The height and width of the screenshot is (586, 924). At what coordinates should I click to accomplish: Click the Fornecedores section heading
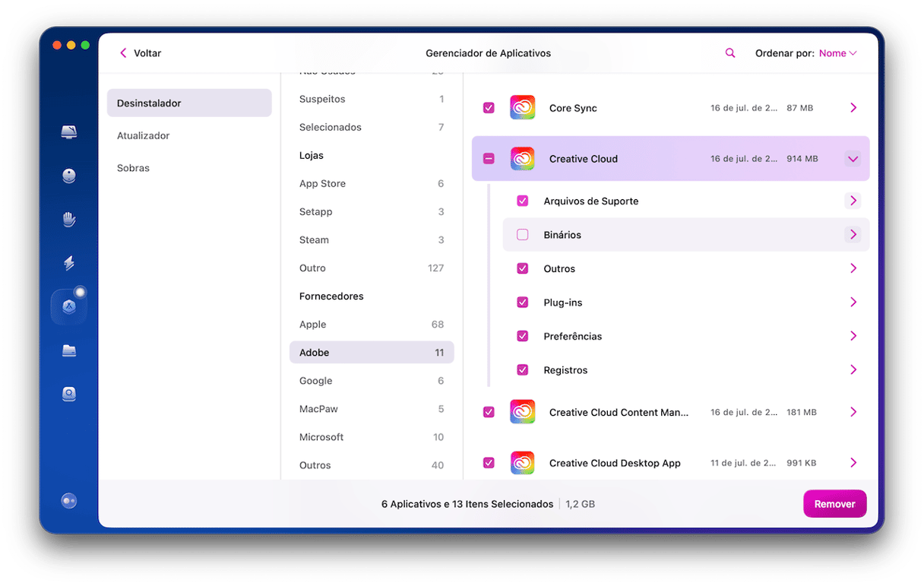331,296
